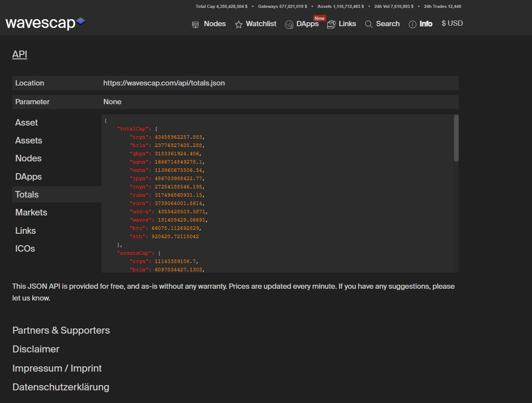
Task: Click the Search magnifier icon
Action: point(369,24)
